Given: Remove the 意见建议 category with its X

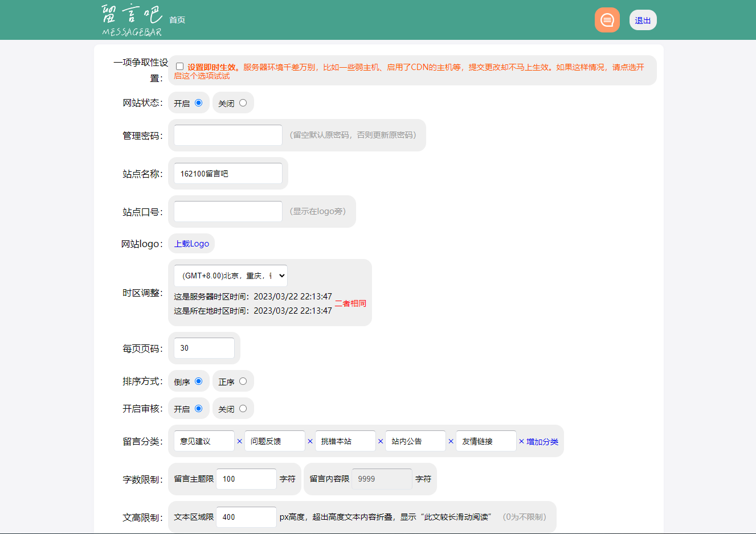Looking at the screenshot, I should coord(239,441).
